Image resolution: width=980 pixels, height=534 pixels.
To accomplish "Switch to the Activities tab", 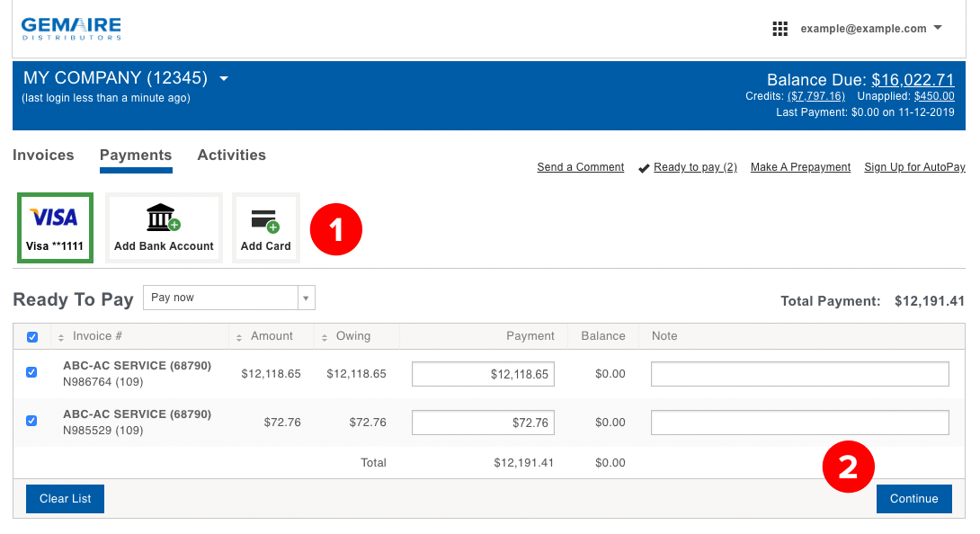I will click(x=232, y=155).
